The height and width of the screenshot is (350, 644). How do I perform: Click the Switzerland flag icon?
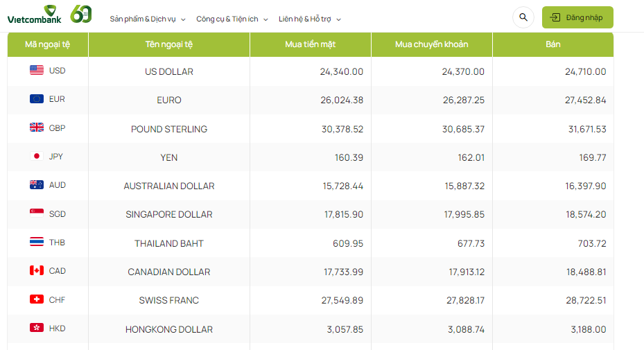click(x=37, y=299)
